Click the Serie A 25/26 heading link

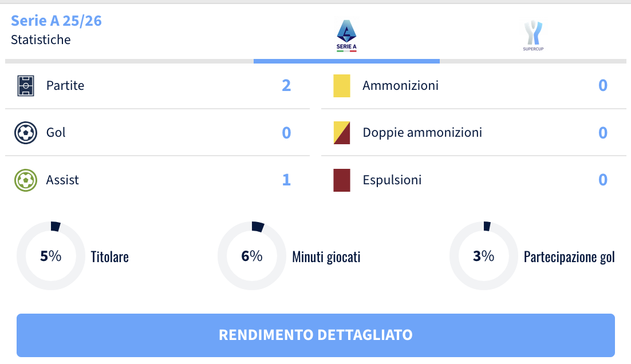(x=56, y=21)
